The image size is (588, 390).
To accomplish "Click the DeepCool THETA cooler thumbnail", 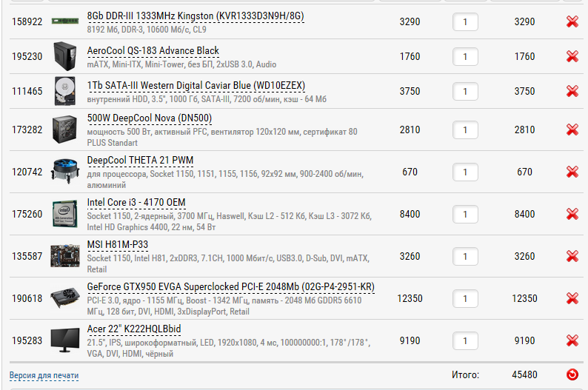I will [65, 172].
